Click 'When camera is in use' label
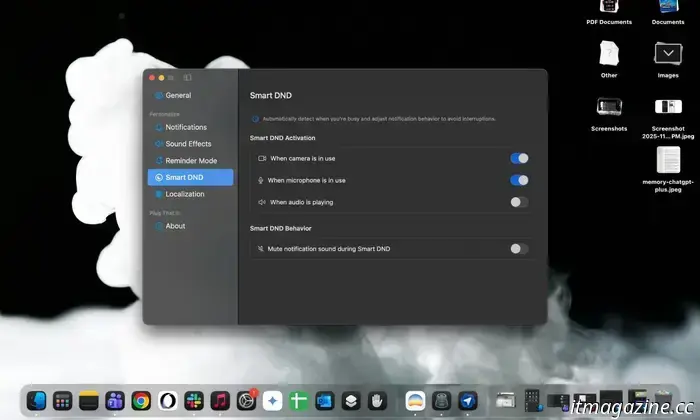Viewport: 700px width, 420px height. point(303,158)
